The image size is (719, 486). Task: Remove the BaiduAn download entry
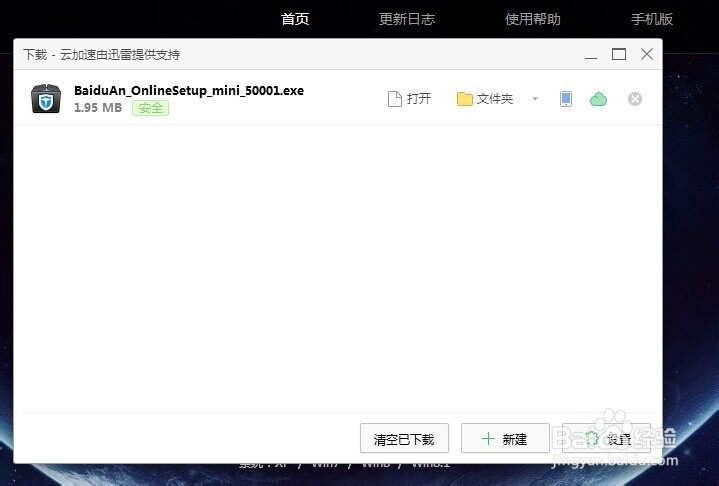pos(635,99)
